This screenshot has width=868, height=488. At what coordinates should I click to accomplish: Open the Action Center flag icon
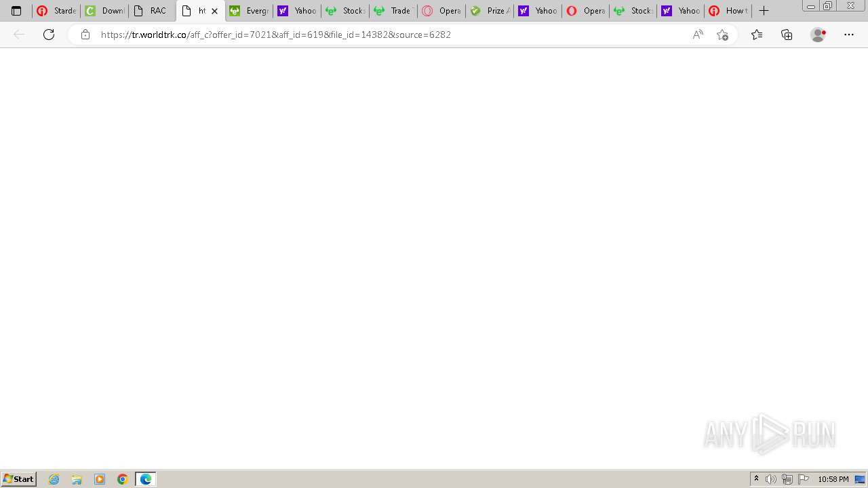pos(803,479)
